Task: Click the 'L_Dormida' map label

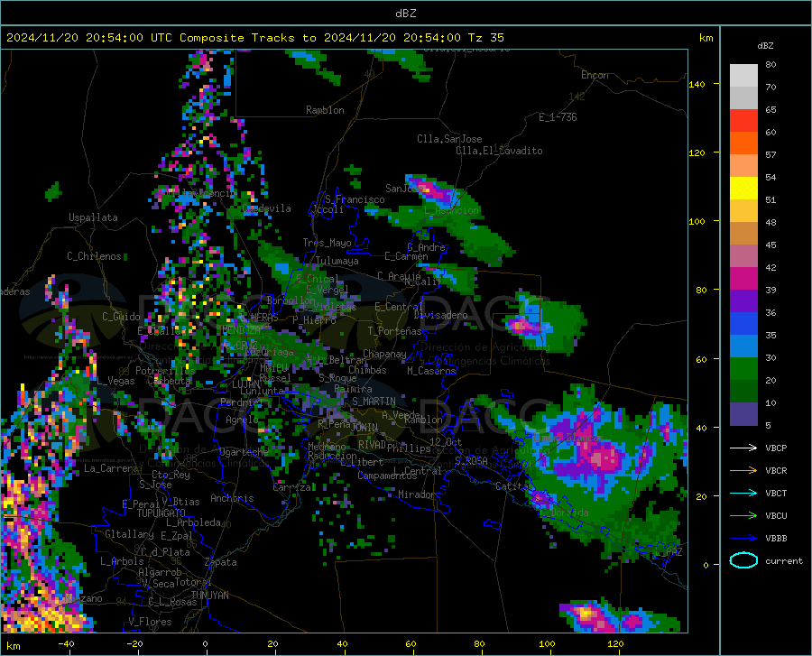Action: coord(563,513)
